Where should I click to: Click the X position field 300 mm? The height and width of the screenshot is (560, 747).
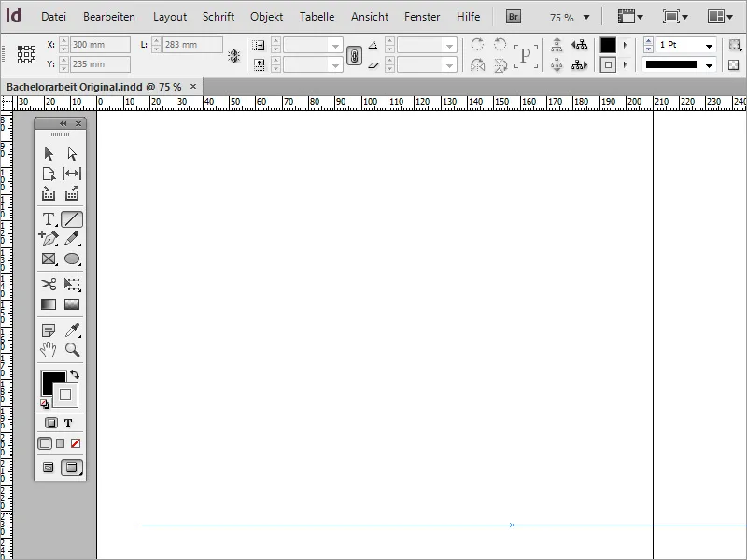[x=100, y=45]
